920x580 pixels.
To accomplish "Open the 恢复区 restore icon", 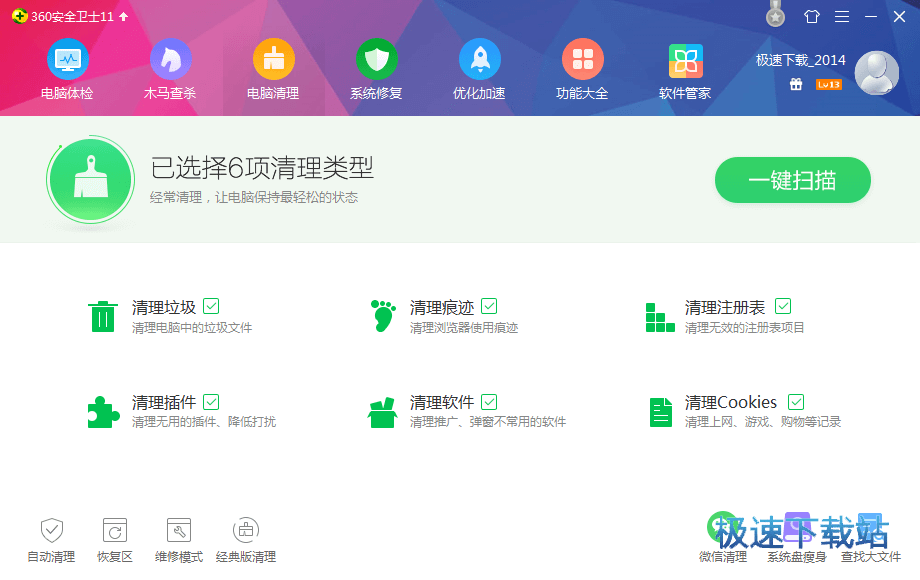I will click(115, 530).
